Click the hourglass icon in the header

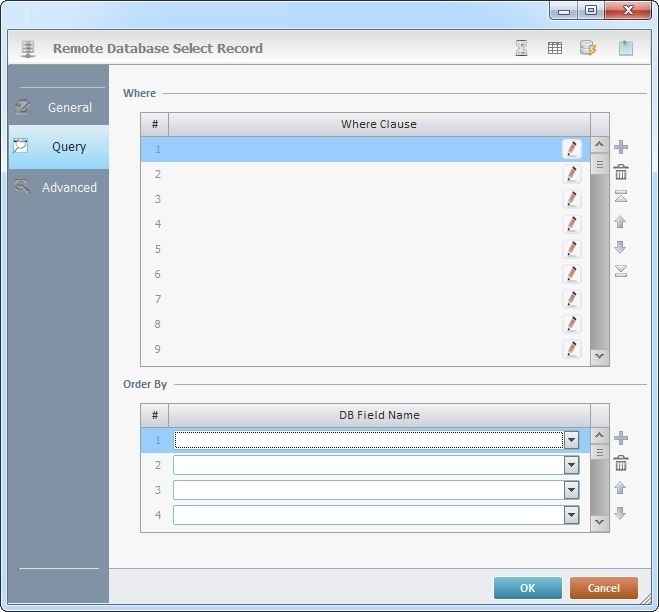(x=521, y=48)
